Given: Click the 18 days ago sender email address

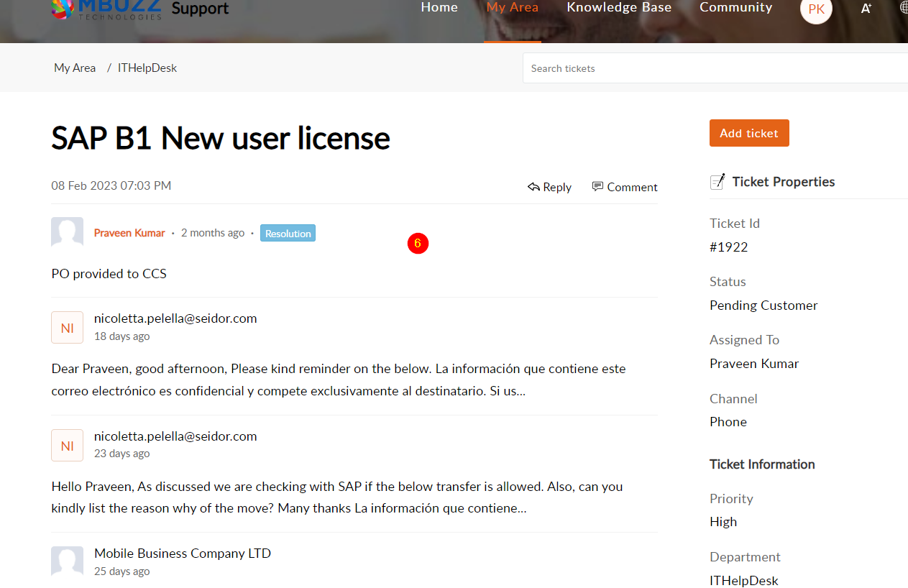Looking at the screenshot, I should tap(175, 318).
